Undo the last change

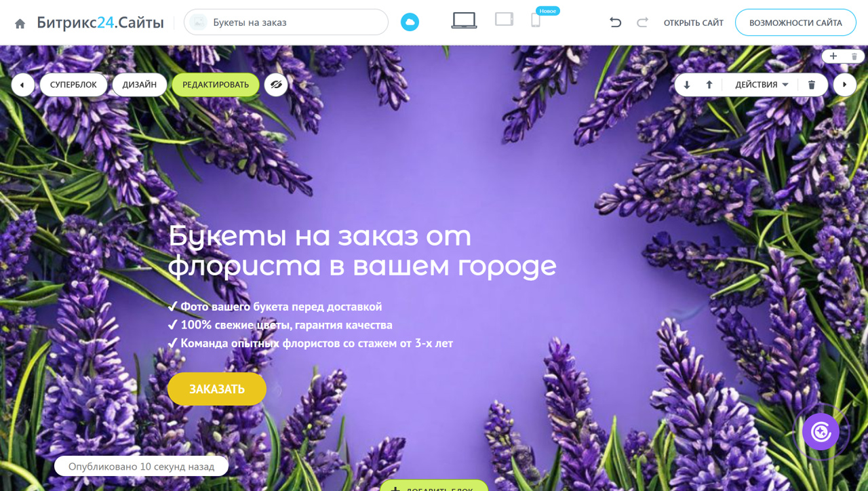615,22
